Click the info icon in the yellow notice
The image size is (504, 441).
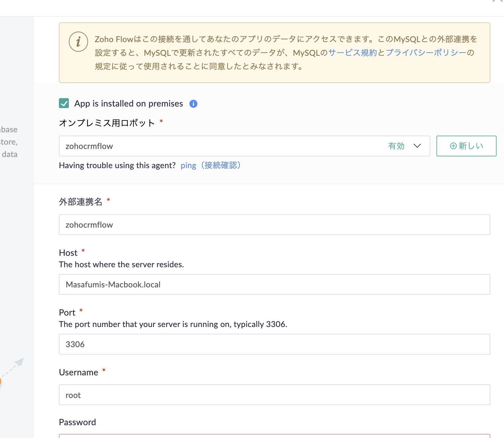click(x=78, y=41)
